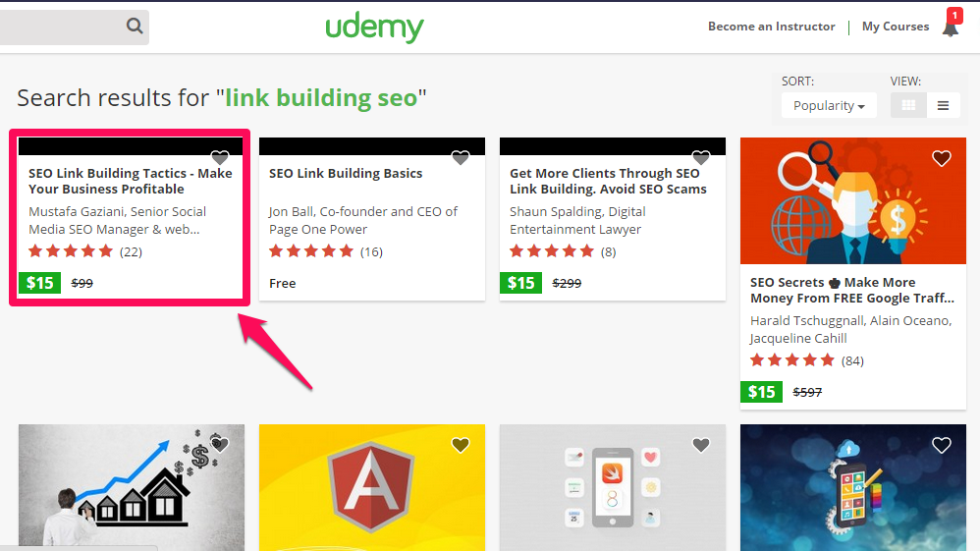
Task: Click Free price on SEO Link Building Basics
Action: (x=283, y=283)
